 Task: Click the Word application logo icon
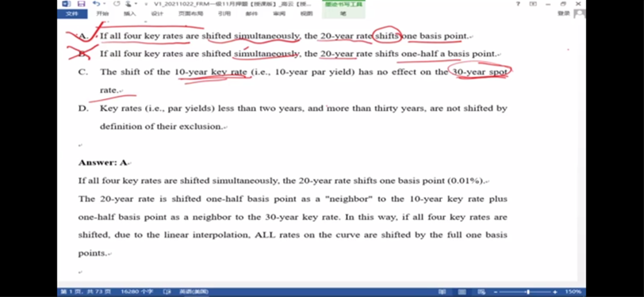coord(66,4)
